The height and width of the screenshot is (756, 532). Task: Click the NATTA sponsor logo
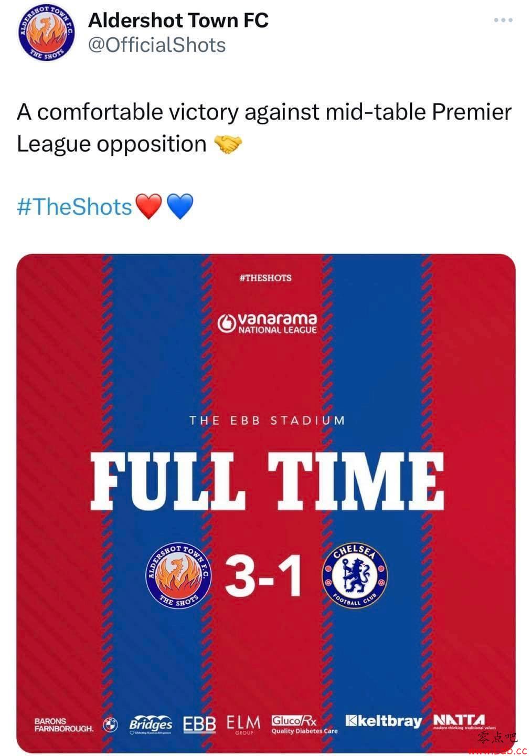(x=464, y=722)
